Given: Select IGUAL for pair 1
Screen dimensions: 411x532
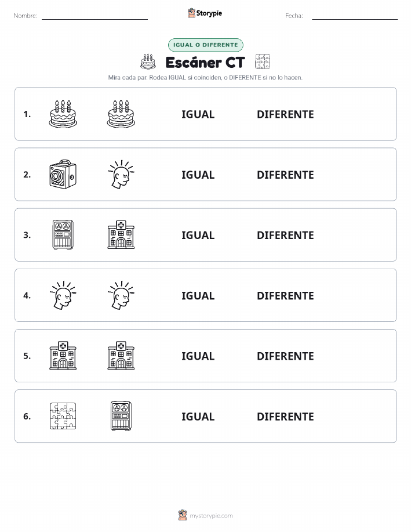Looking at the screenshot, I should 198,114.
